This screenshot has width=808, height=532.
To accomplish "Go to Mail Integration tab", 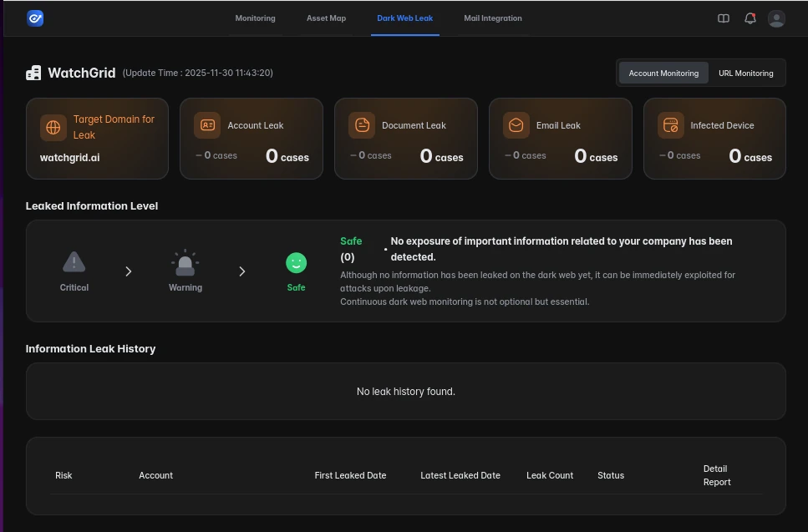I will click(x=493, y=18).
